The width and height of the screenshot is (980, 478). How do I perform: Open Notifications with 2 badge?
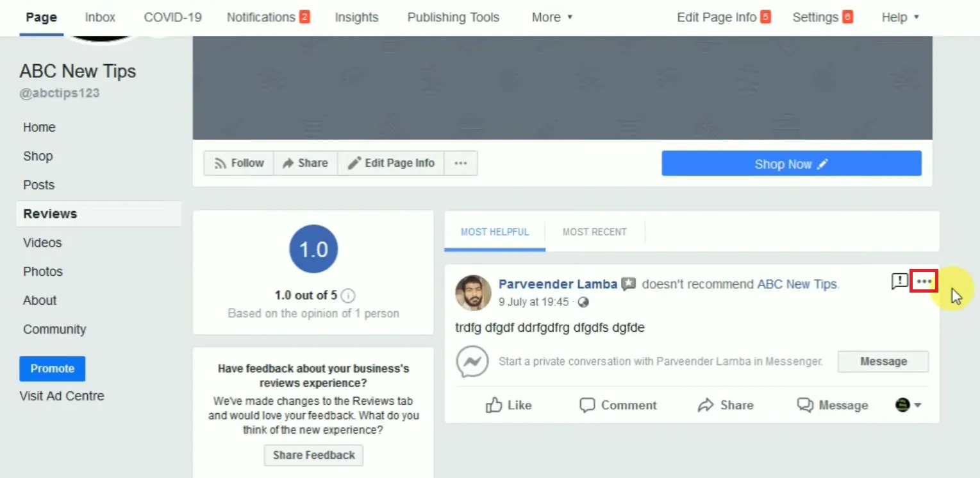coord(268,17)
